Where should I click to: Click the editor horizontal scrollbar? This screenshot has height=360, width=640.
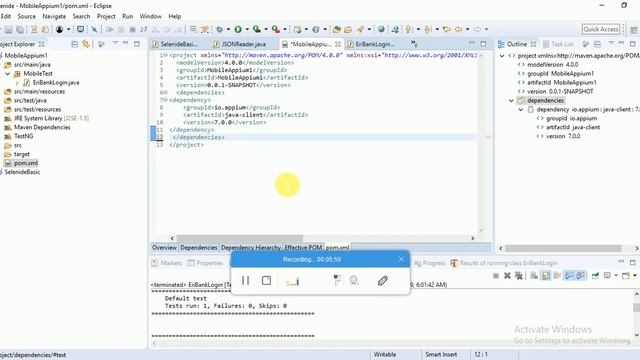pyautogui.click(x=240, y=238)
